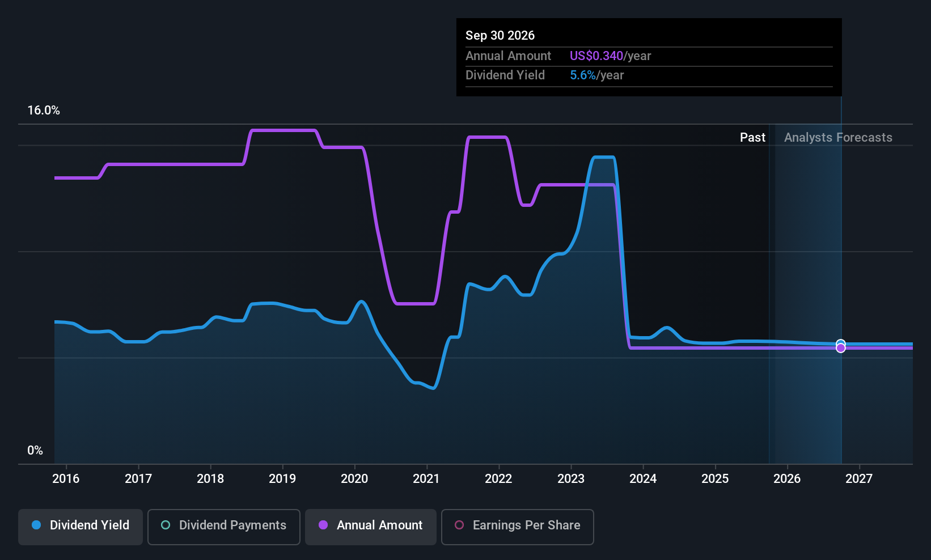
Task: Click the Analysts Forecasts label
Action: (838, 138)
